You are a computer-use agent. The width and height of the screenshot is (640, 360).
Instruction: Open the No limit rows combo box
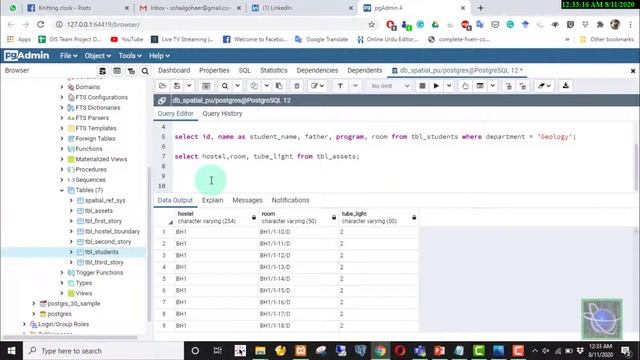[x=390, y=86]
